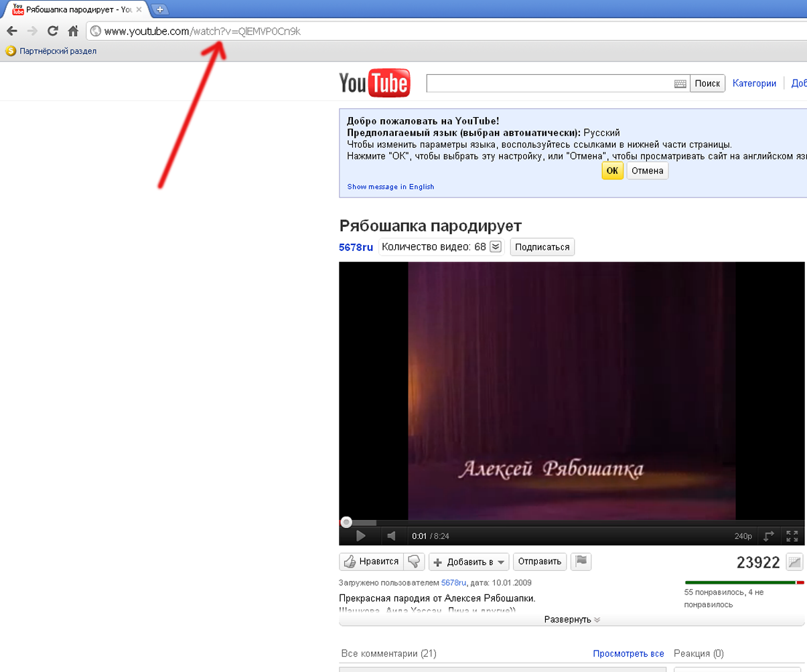The image size is (807, 672).
Task: Click the green and red likes rating bar
Action: click(744, 582)
